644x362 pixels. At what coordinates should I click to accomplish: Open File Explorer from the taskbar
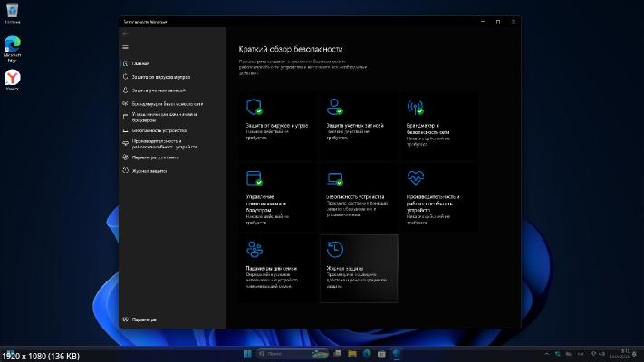point(352,354)
